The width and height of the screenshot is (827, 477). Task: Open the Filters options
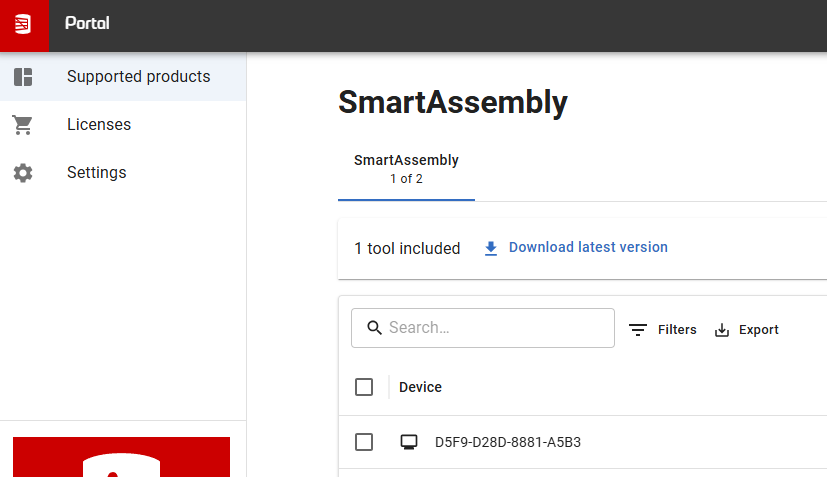tap(663, 330)
